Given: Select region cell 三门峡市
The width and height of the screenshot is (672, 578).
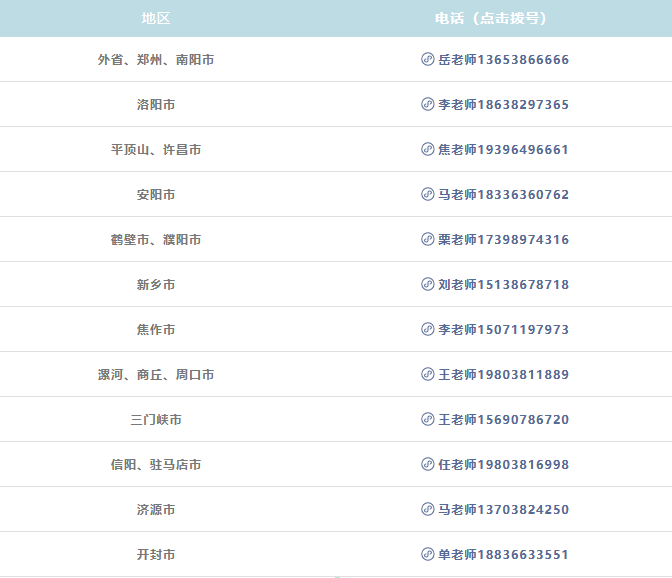Looking at the screenshot, I should click(x=156, y=419).
